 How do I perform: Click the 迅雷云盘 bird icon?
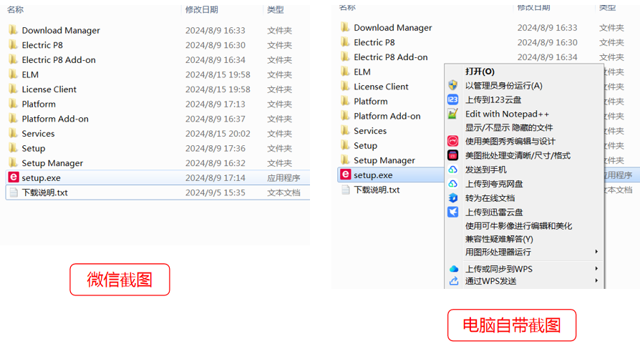click(452, 212)
